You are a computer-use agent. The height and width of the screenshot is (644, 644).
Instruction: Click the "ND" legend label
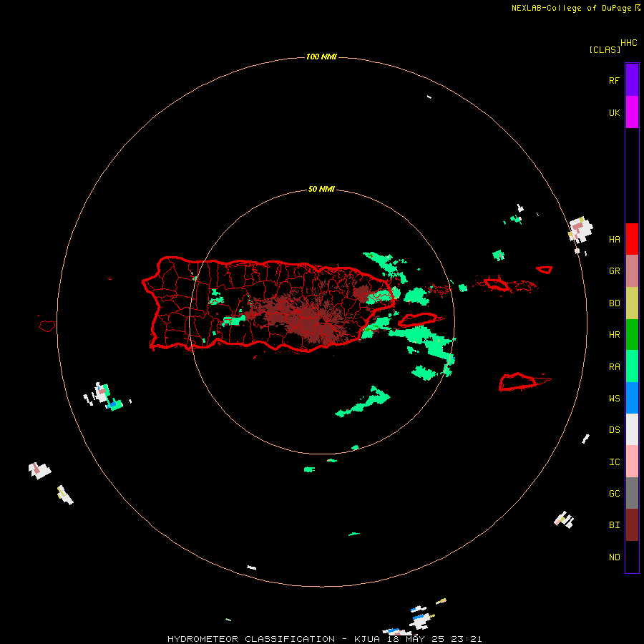tap(614, 557)
